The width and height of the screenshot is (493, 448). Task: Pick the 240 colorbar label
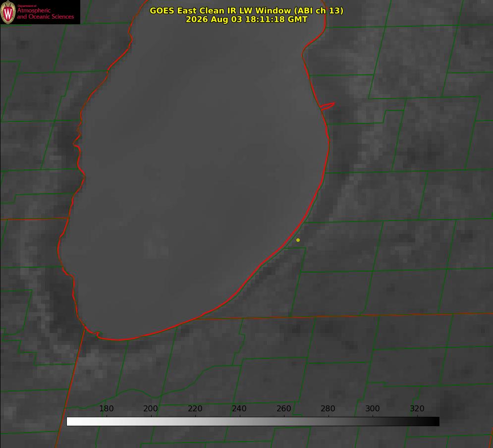(239, 408)
